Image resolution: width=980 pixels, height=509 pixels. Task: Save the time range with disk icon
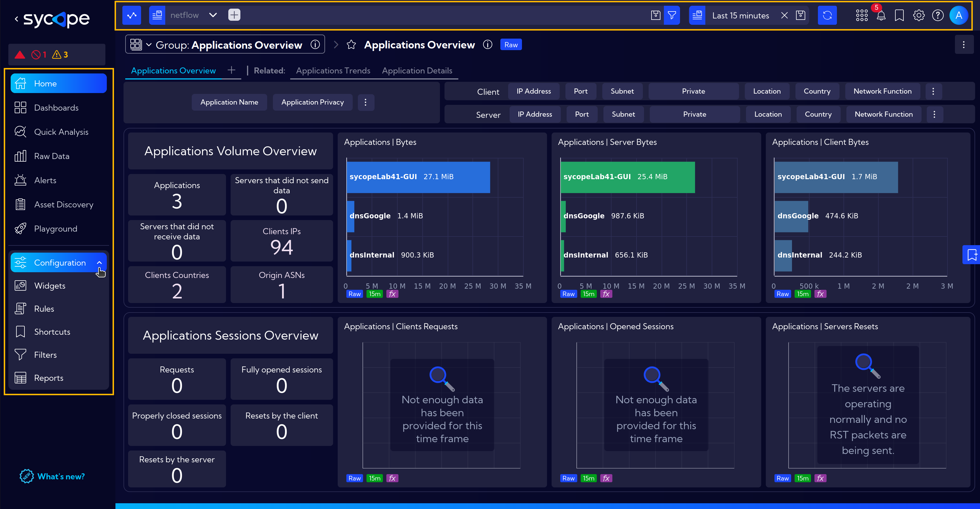800,15
